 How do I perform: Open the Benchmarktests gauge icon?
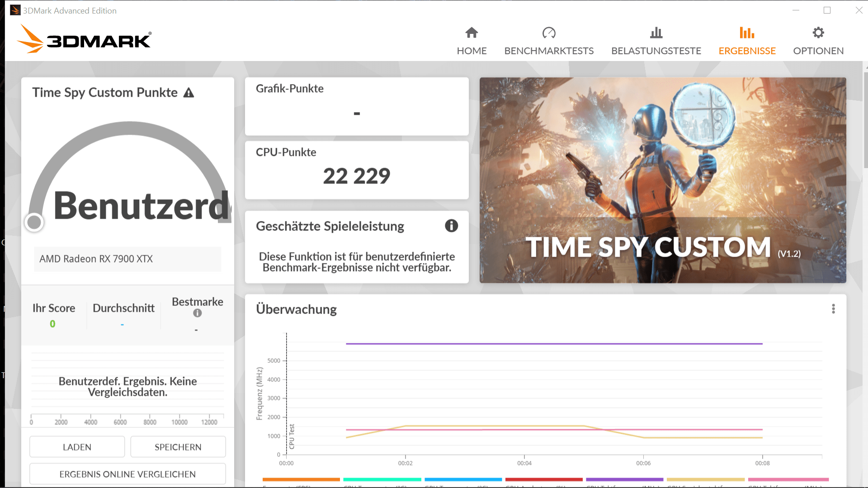[549, 33]
